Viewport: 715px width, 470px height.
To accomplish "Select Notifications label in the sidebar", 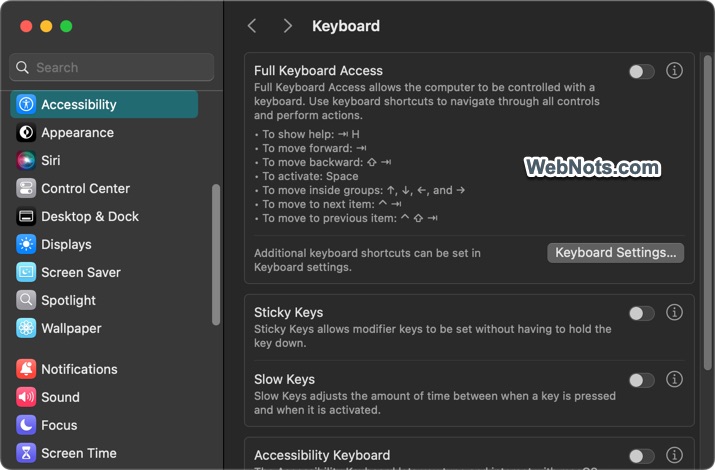I will click(79, 369).
